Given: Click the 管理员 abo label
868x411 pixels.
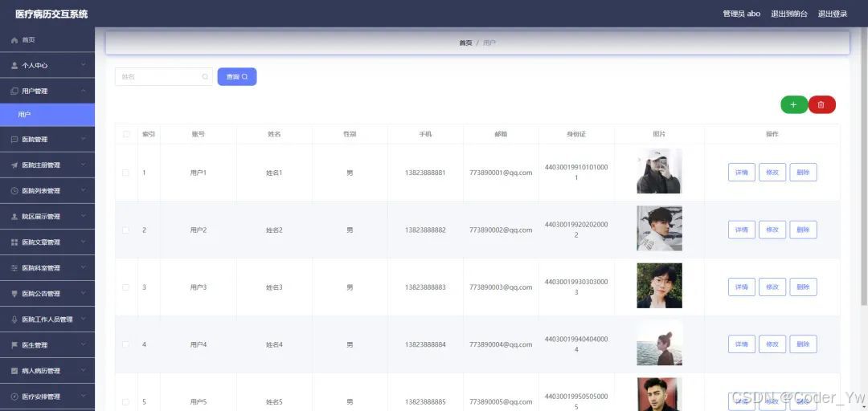Looking at the screenshot, I should coord(741,14).
